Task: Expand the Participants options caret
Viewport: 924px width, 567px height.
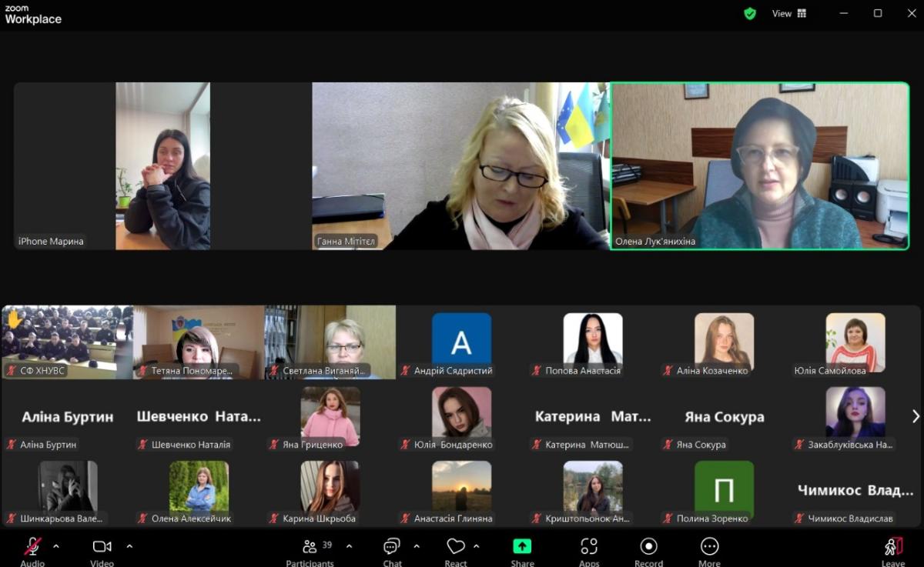Action: [349, 546]
